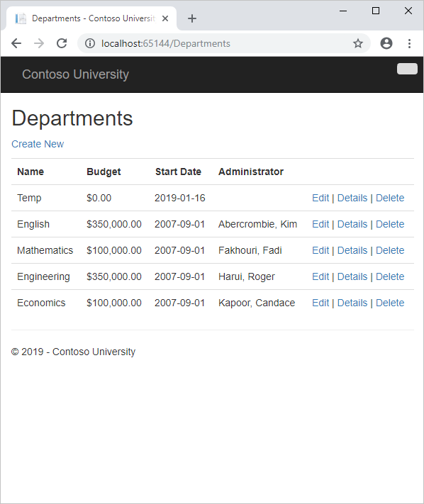Delete the Engineering department
Image resolution: width=424 pixels, height=504 pixels.
coord(390,276)
